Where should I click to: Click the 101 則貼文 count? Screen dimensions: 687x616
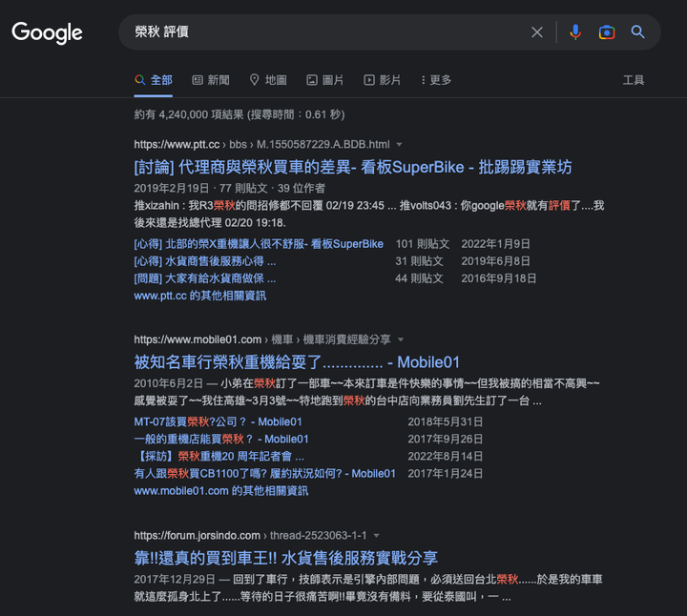pyautogui.click(x=423, y=244)
